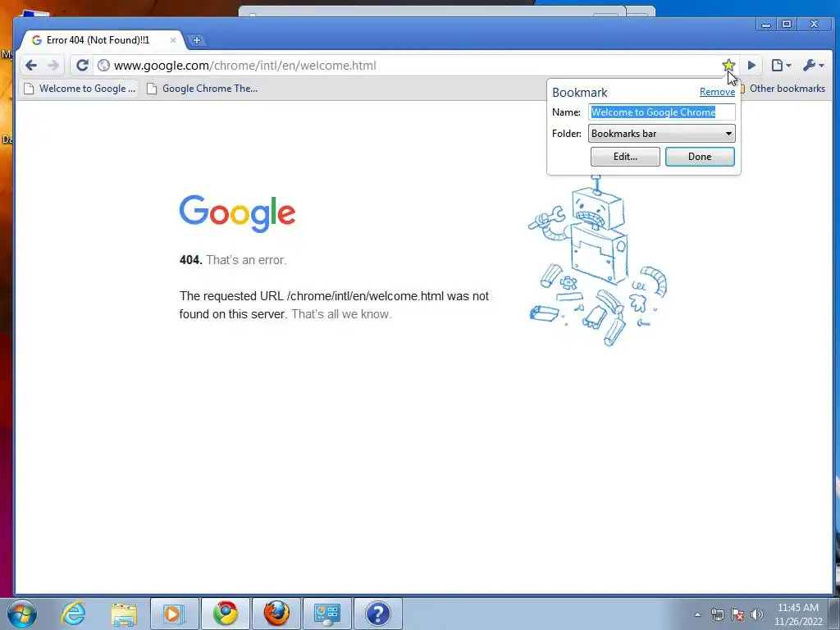This screenshot has width=840, height=630.
Task: Click the 'Bookmark' bubble title text
Action: pyautogui.click(x=580, y=92)
